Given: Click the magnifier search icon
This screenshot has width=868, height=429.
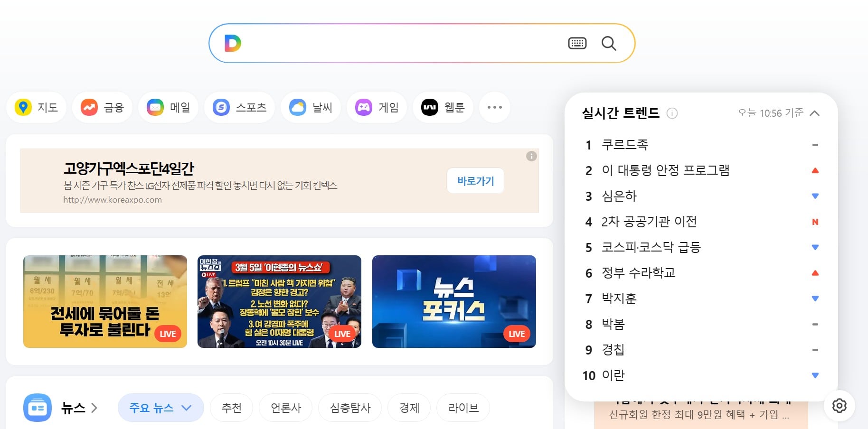Looking at the screenshot, I should point(608,44).
